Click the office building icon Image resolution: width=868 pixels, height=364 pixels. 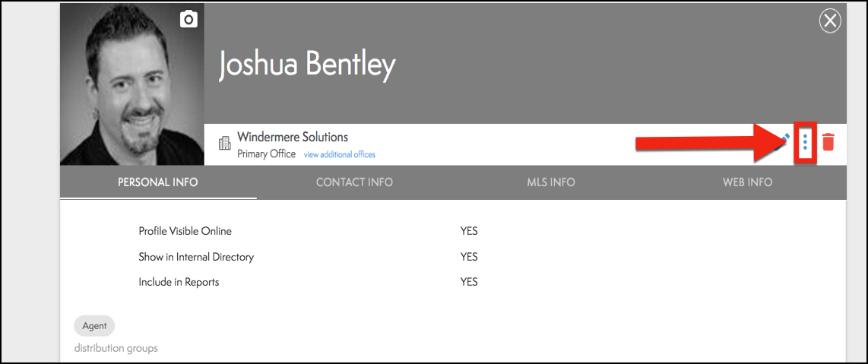click(x=224, y=144)
